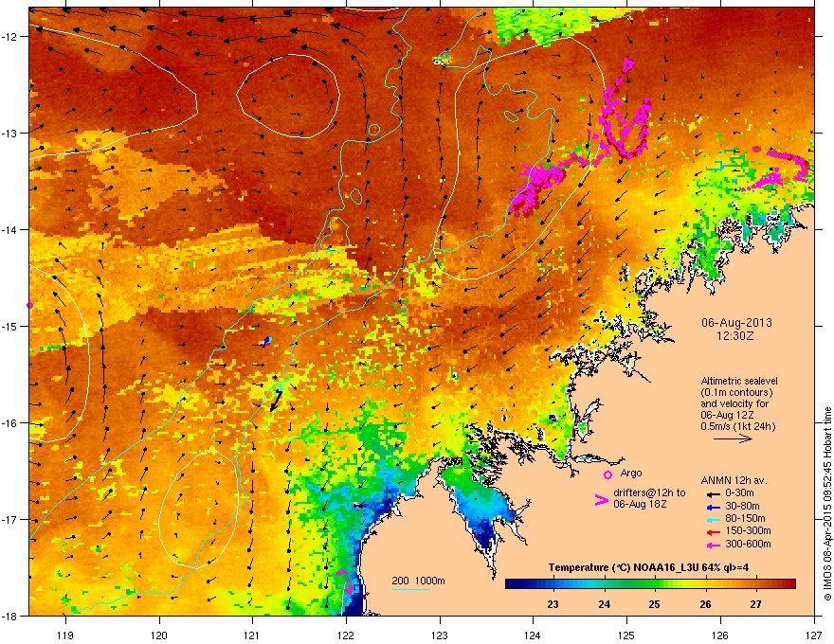Click the Argo float marker at the left map edge
Screen dimensions: 834x644
(x=29, y=305)
